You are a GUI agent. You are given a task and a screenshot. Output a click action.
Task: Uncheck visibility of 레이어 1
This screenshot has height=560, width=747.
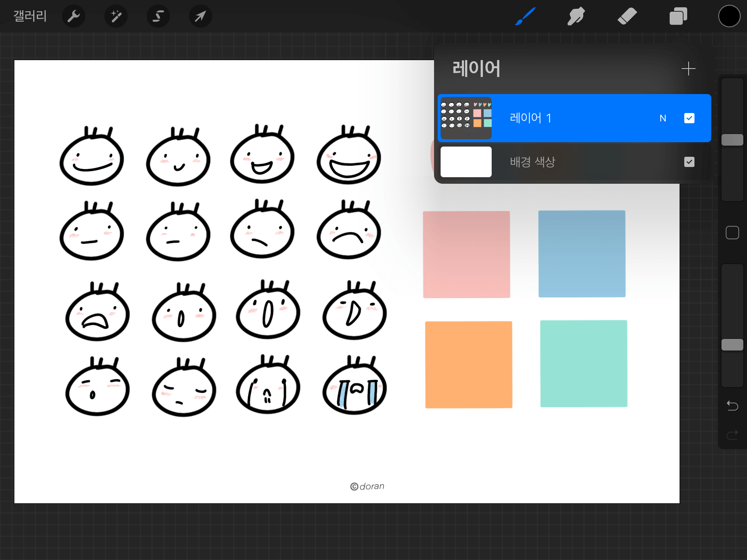689,118
